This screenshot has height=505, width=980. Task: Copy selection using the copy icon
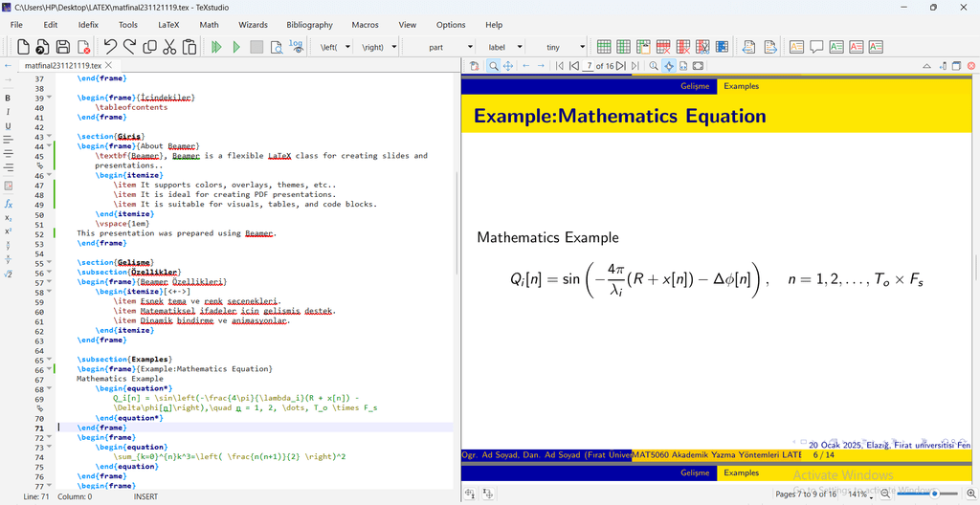[149, 47]
